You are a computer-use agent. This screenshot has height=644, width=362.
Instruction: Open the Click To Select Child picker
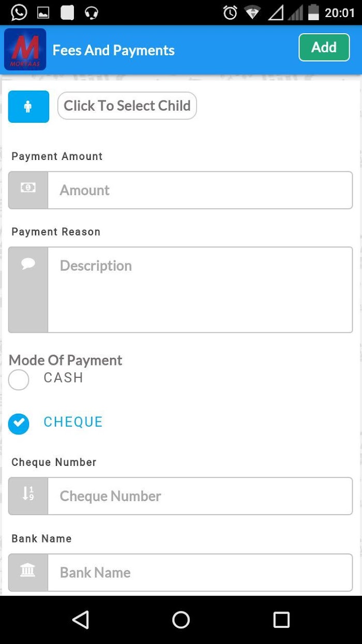tap(127, 106)
